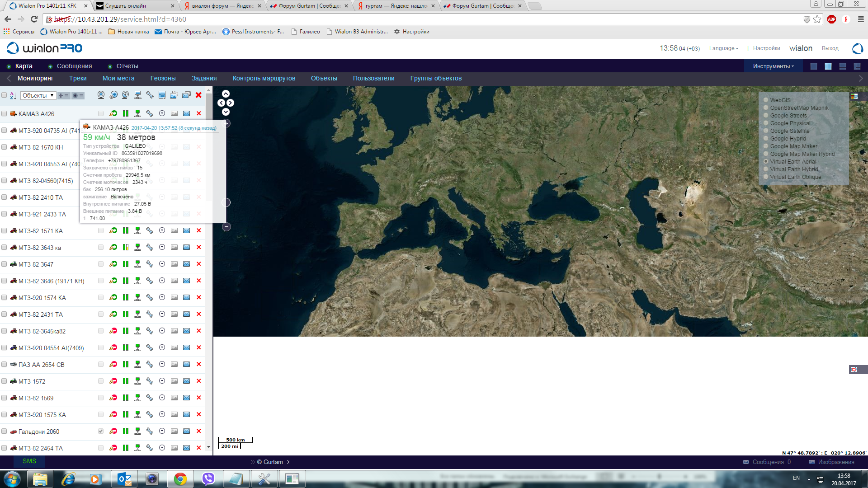Click the wrench icon for КАМАЗ A426
Image resolution: width=868 pixels, height=488 pixels.
pyautogui.click(x=150, y=113)
